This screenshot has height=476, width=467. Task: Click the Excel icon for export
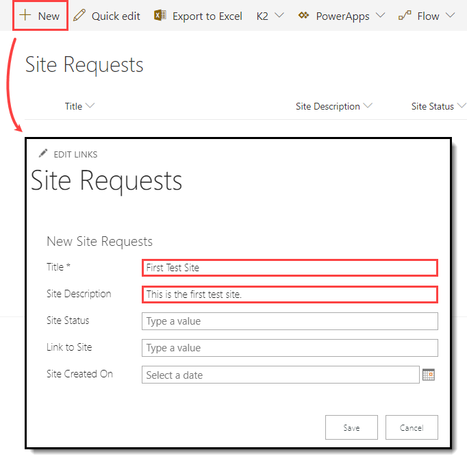[x=160, y=15]
